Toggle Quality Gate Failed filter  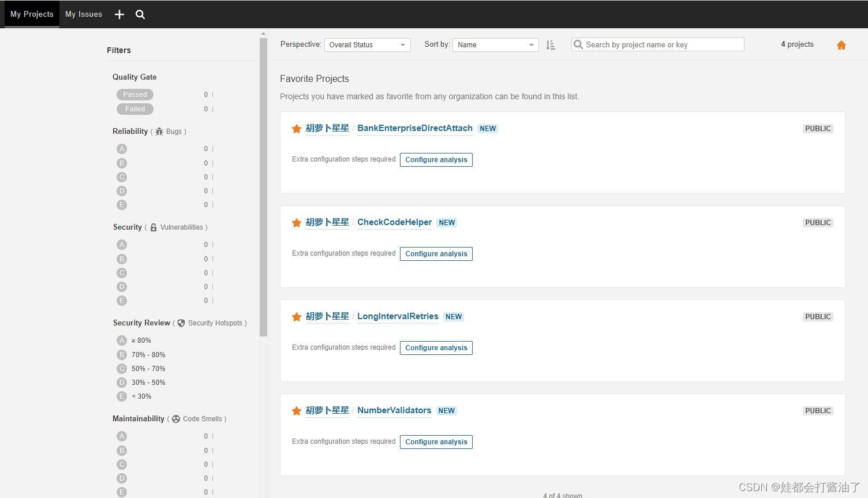[135, 109]
